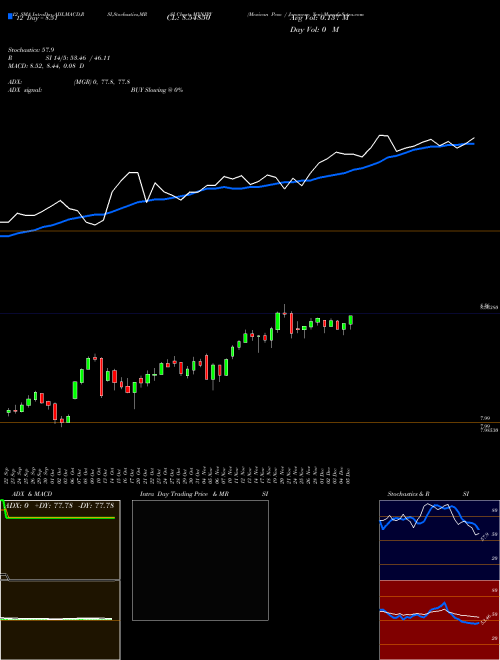Click the "Avg Vol: 0.137 M" value
This screenshot has height=660, width=500.
pos(319,18)
